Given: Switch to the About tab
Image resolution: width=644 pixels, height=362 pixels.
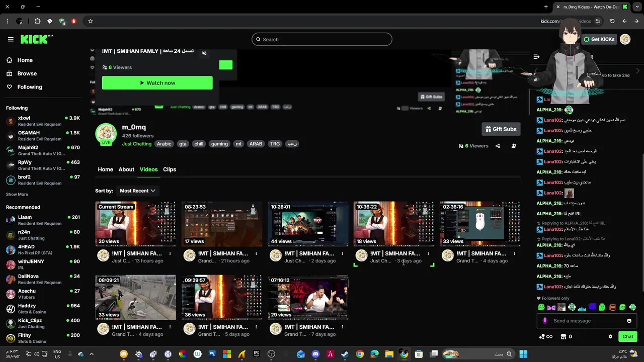Looking at the screenshot, I should [126, 169].
